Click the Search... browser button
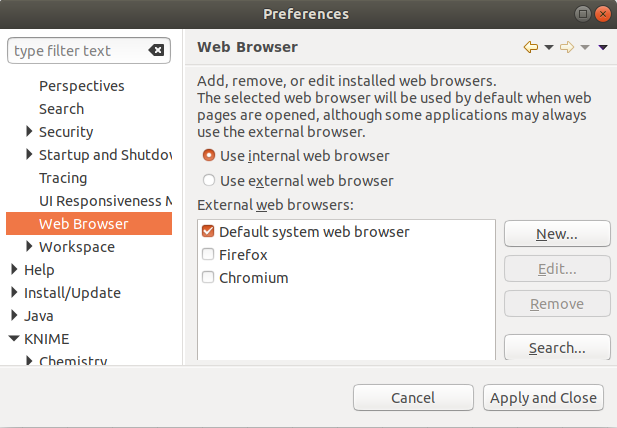The height and width of the screenshot is (428, 617). [x=557, y=348]
